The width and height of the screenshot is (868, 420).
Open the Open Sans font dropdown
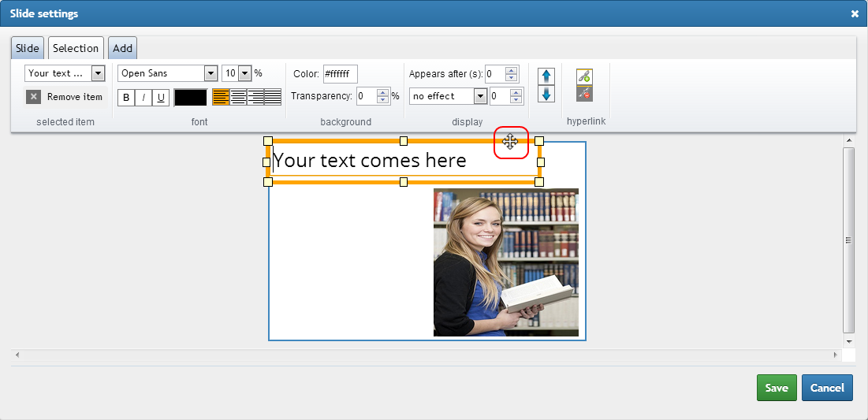click(x=211, y=73)
